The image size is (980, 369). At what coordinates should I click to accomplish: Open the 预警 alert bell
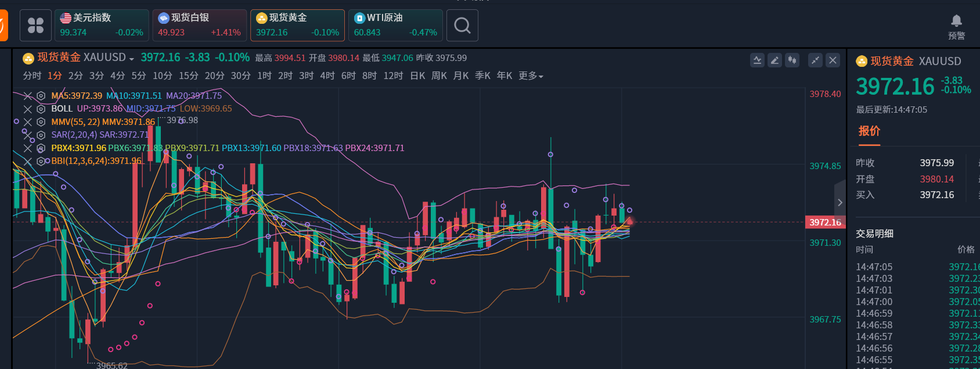[x=956, y=22]
